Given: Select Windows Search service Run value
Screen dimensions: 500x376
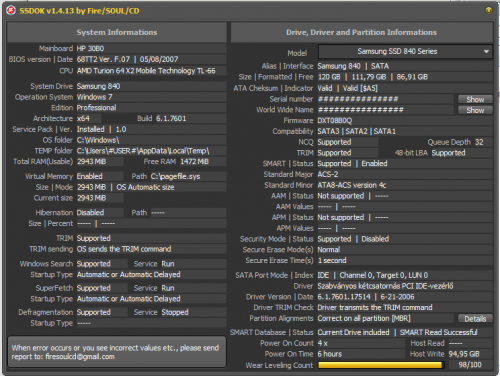Looking at the screenshot, I should (x=168, y=264).
